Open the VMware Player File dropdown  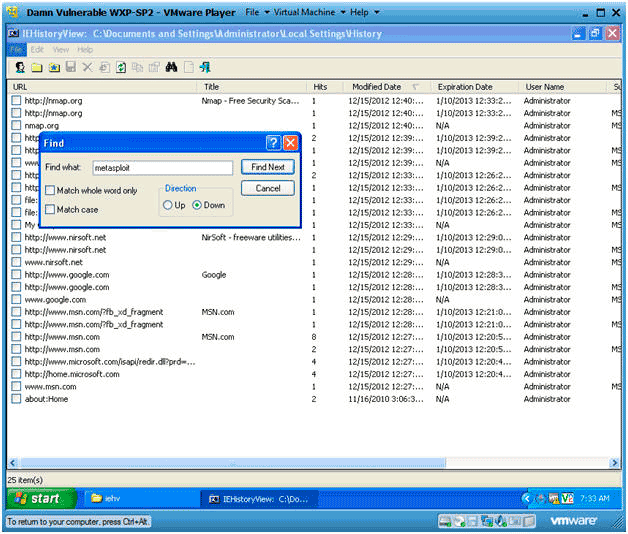tap(257, 12)
